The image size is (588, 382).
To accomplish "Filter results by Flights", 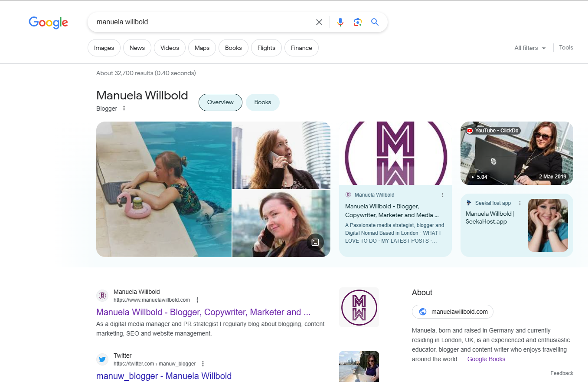I will (266, 48).
